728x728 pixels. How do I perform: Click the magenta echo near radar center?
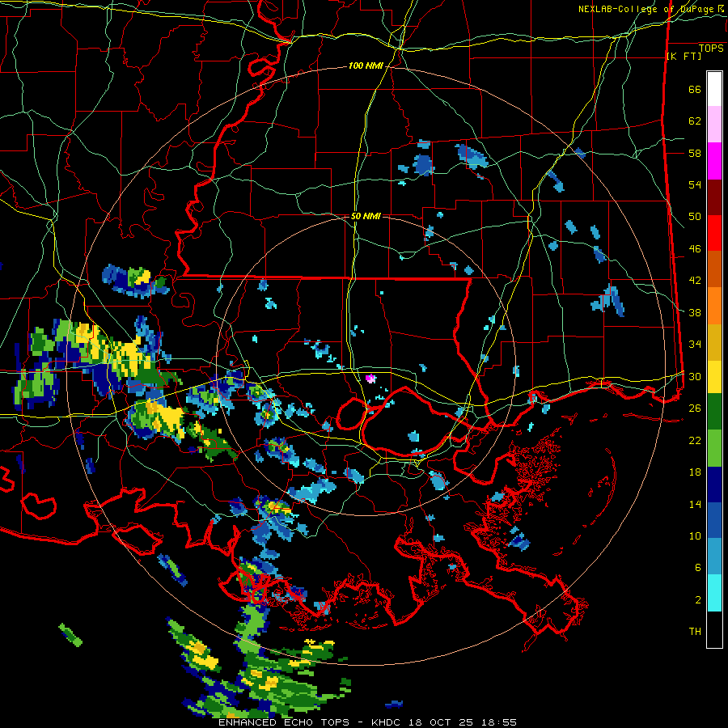point(370,379)
